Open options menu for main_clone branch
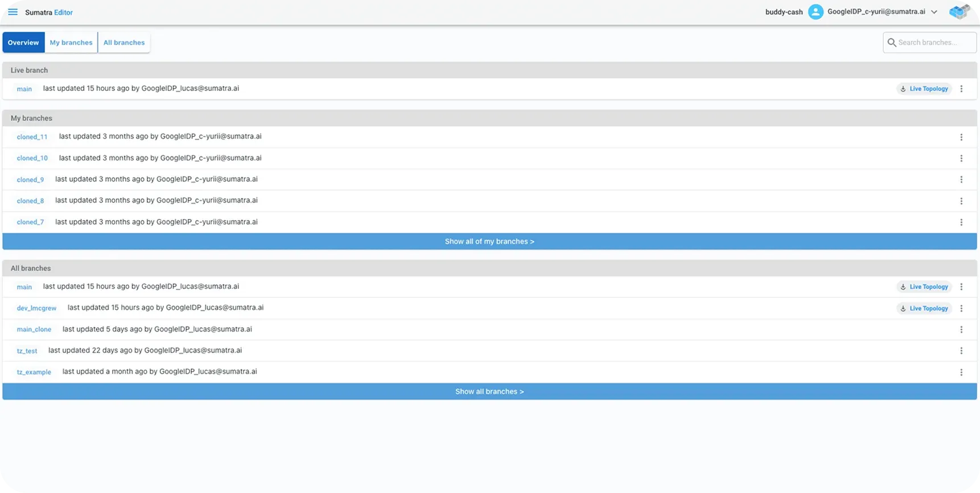The height and width of the screenshot is (493, 980). pos(961,330)
